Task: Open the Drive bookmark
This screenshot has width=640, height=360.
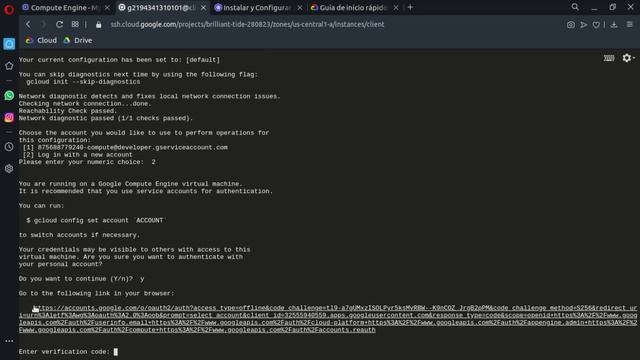Action: tap(78, 40)
